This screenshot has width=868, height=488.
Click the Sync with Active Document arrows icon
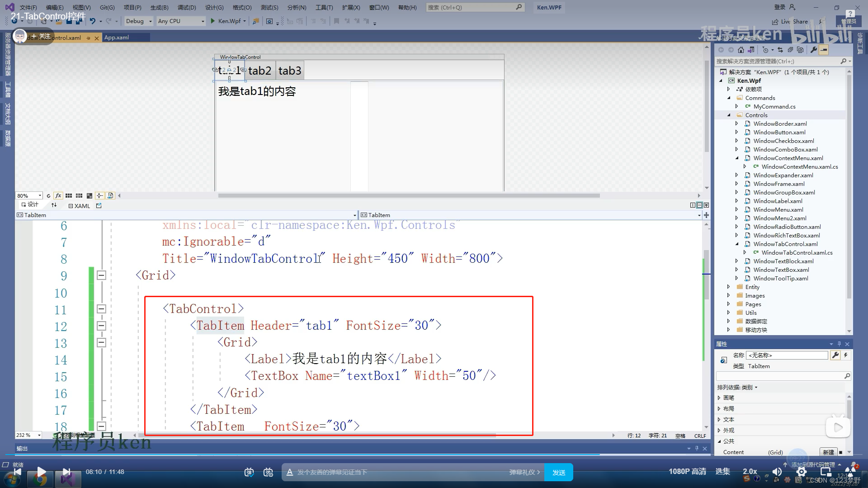(x=780, y=50)
